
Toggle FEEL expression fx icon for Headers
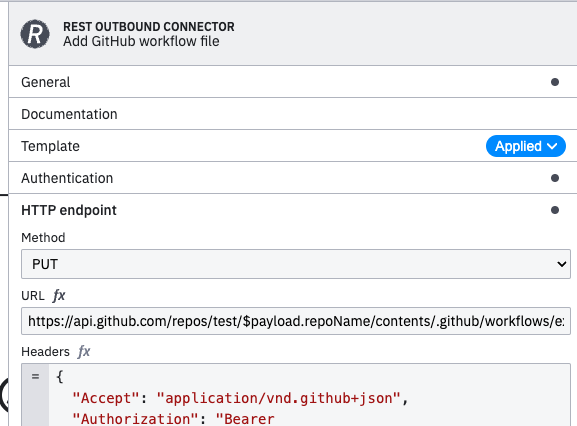pyautogui.click(x=84, y=351)
